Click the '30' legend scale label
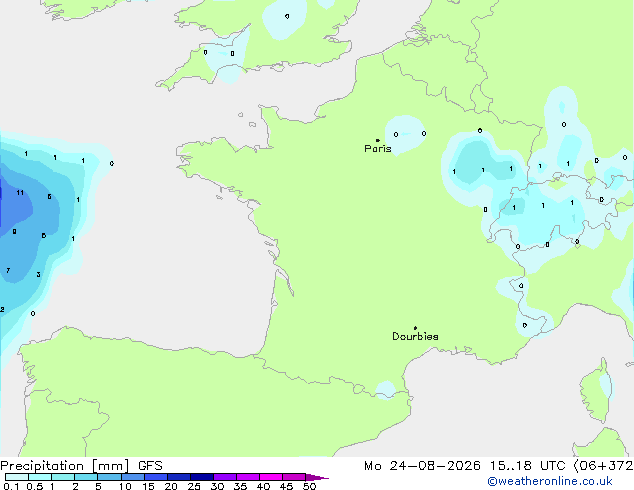The height and width of the screenshot is (490, 634). pos(217,486)
